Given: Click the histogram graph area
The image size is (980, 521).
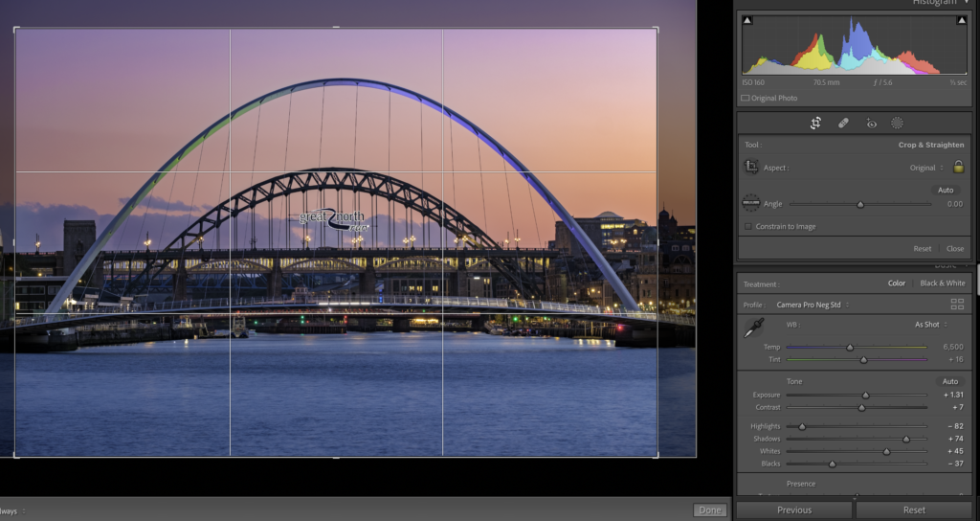Looking at the screenshot, I should coord(854,45).
